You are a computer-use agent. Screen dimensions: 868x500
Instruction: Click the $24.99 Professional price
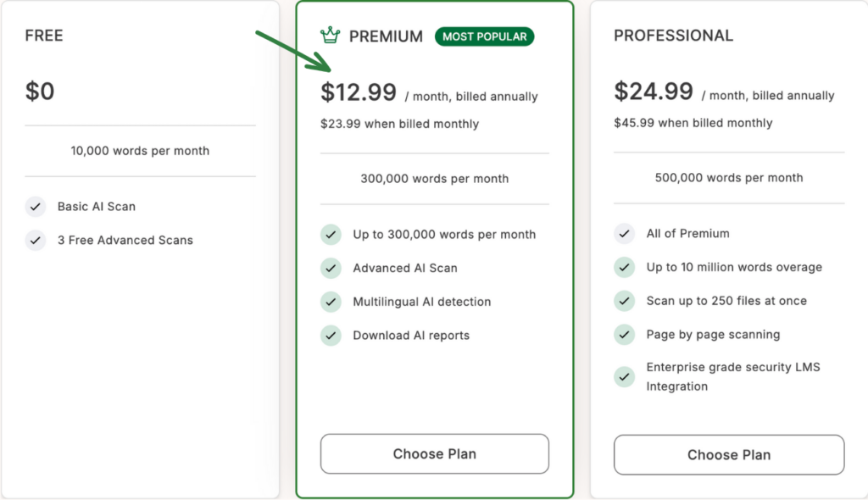654,92
